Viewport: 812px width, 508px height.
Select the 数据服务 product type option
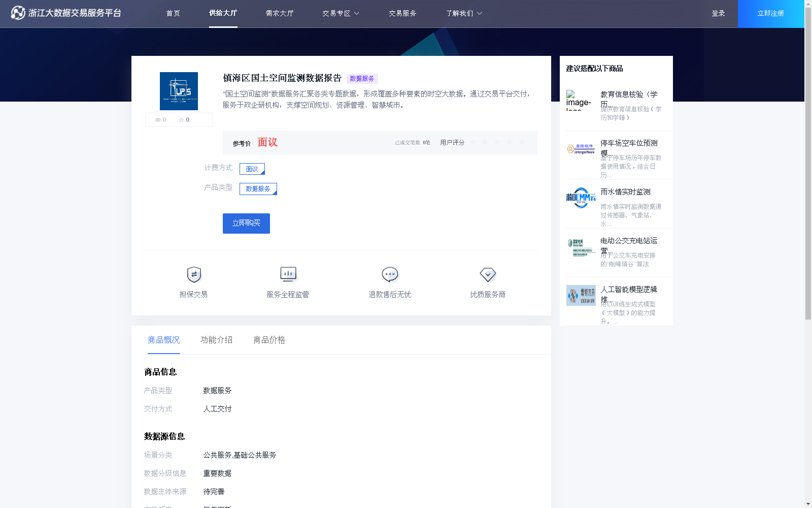[258, 189]
